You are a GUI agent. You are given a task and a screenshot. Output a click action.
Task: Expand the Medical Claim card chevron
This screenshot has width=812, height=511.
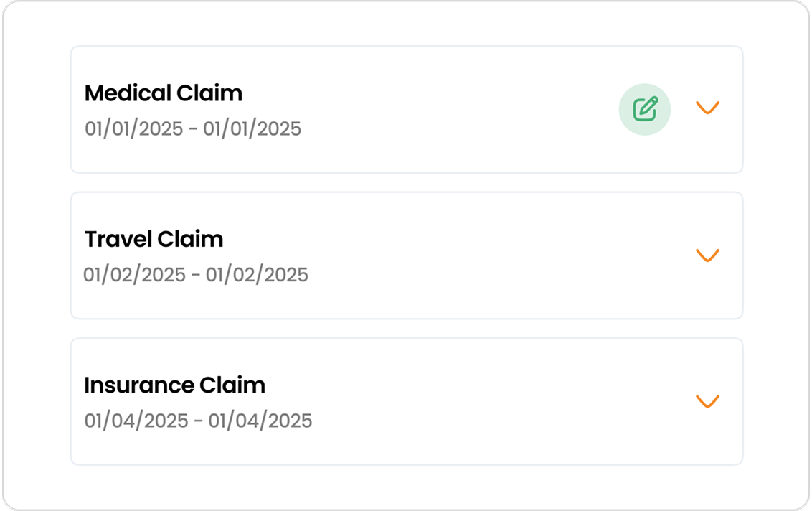(707, 107)
